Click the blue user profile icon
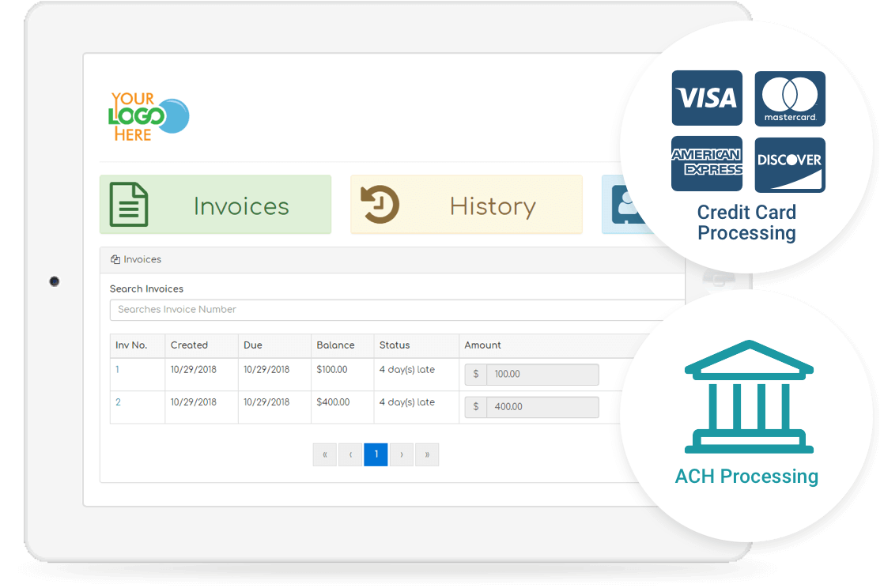 pyautogui.click(x=627, y=205)
